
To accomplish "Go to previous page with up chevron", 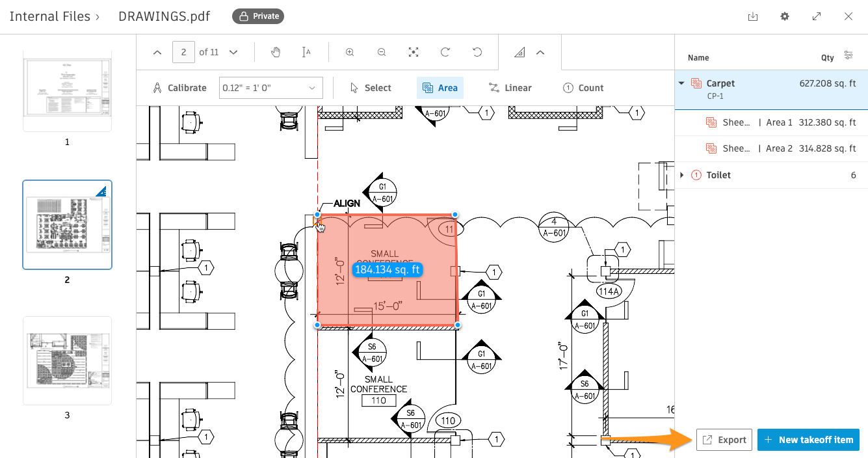I will [157, 52].
